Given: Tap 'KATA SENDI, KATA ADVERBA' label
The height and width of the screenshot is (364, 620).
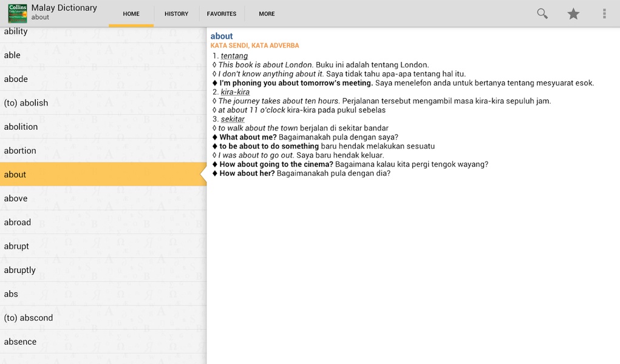Looking at the screenshot, I should pyautogui.click(x=254, y=45).
